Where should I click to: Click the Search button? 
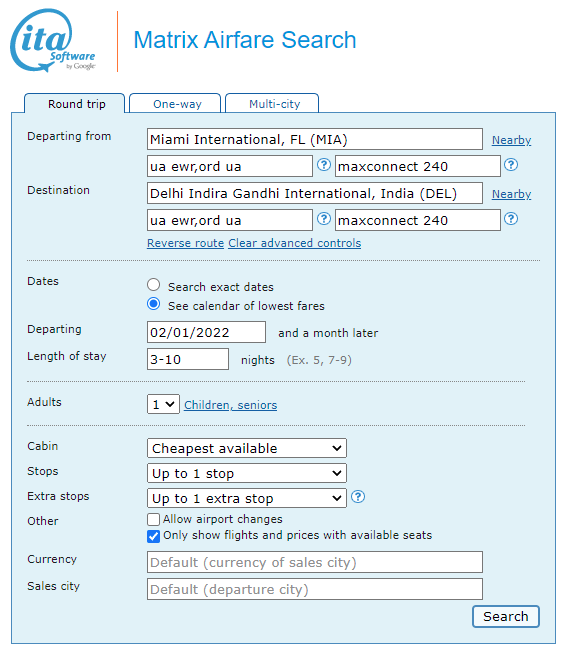[x=506, y=616]
